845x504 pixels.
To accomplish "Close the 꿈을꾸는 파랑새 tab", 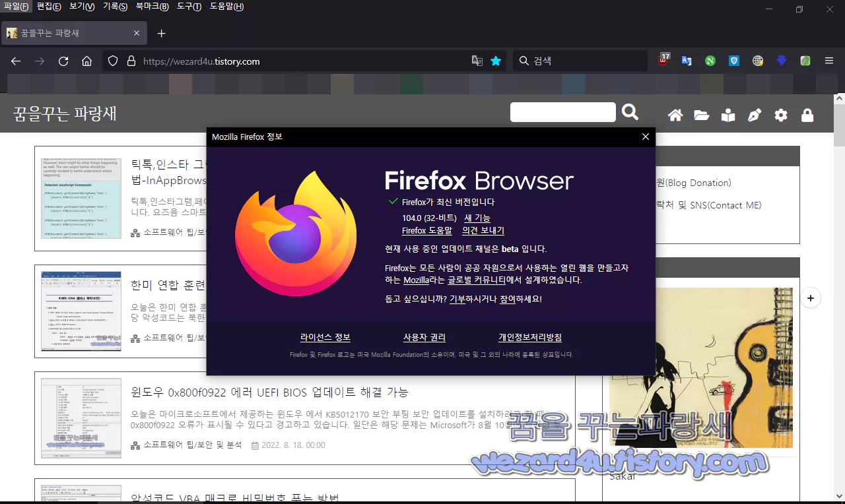I will 137,33.
